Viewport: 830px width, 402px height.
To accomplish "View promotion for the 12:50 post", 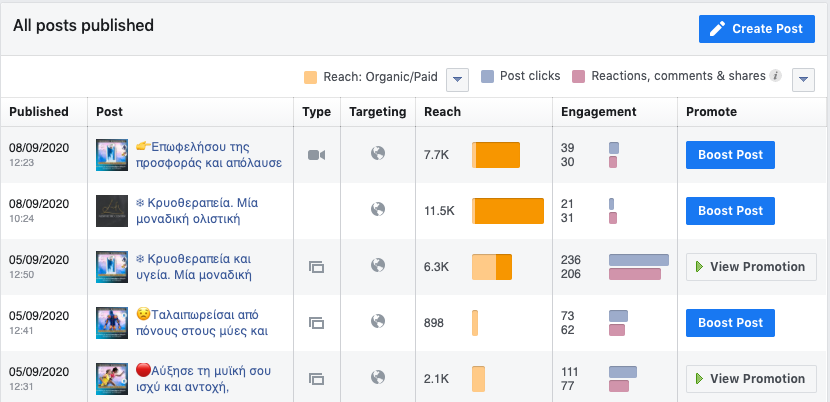I will (x=750, y=267).
